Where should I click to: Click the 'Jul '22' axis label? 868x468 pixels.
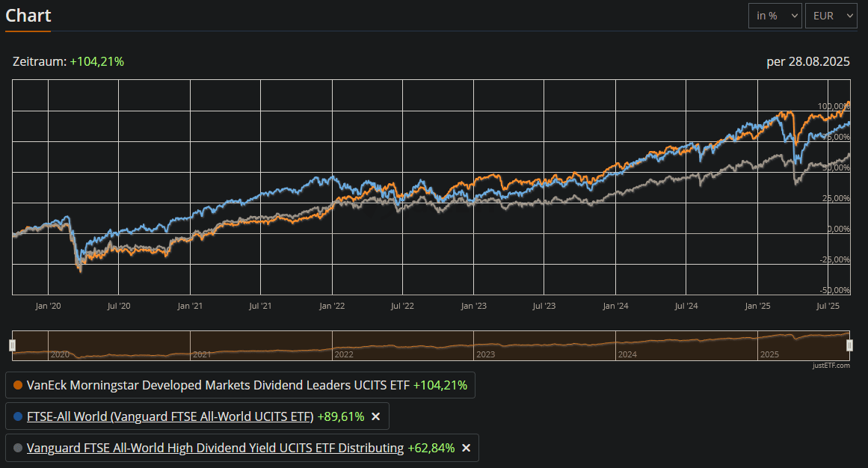click(x=402, y=306)
